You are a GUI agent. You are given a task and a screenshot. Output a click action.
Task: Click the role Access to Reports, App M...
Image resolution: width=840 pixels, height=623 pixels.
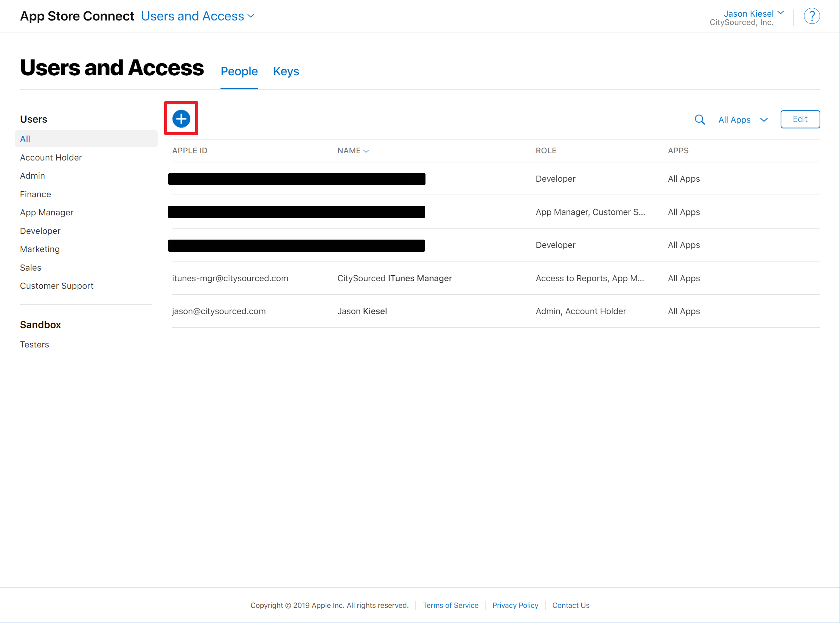(x=590, y=278)
